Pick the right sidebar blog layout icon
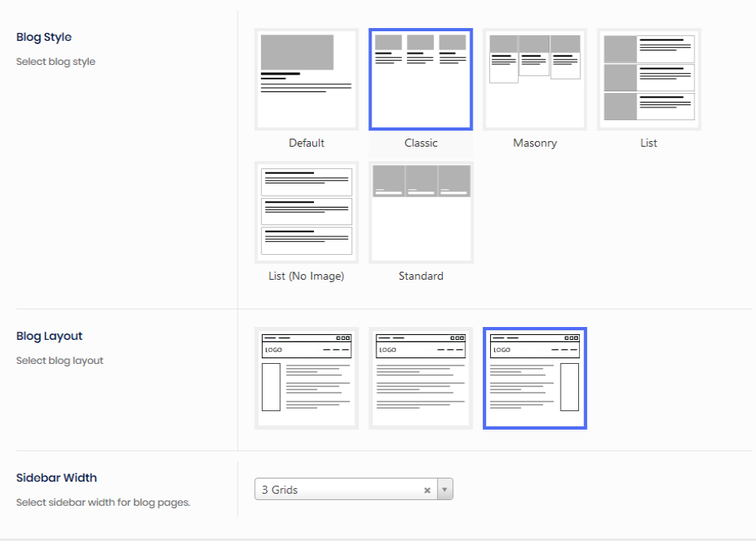Screen dimensions: 756x541 [535, 378]
